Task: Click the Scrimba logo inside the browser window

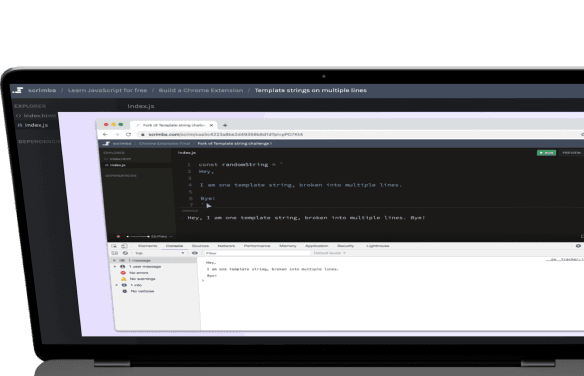Action: (106, 143)
